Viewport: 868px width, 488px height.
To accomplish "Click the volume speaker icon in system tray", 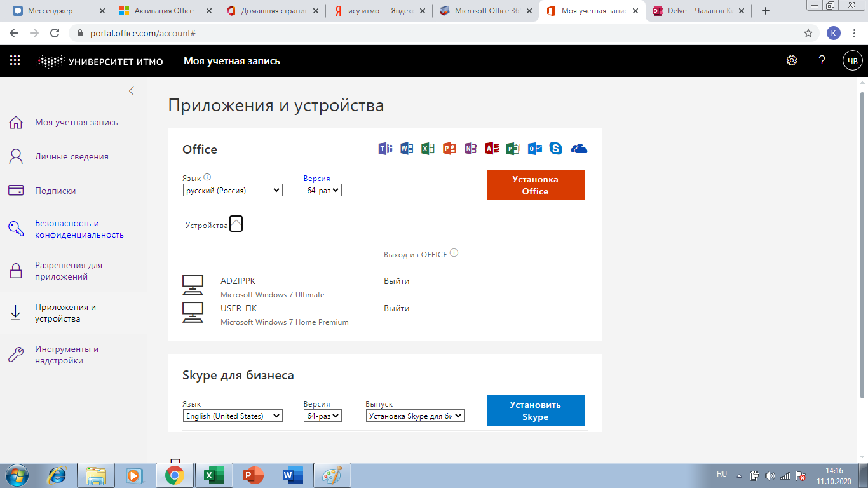I will tap(770, 475).
